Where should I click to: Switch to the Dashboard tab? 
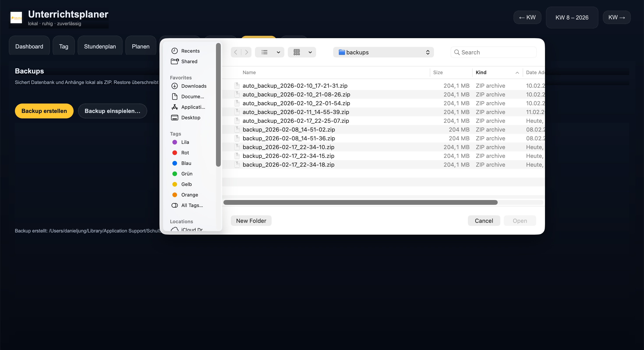[29, 46]
